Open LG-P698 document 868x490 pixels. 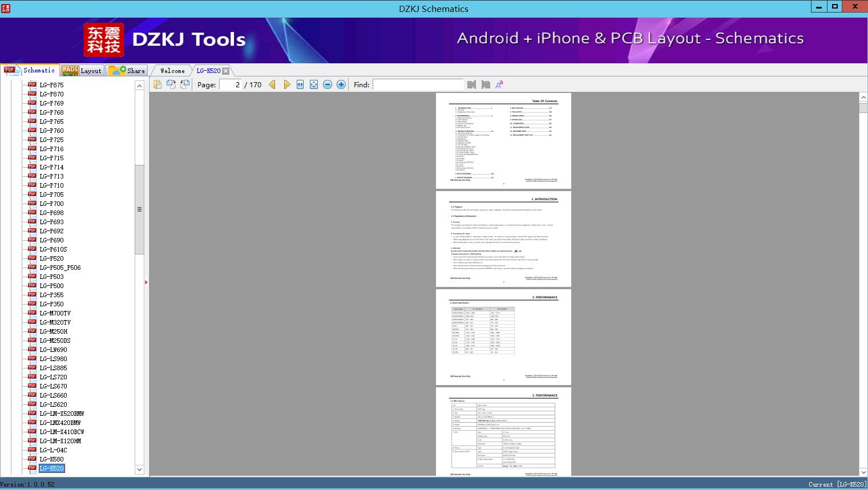click(x=51, y=213)
